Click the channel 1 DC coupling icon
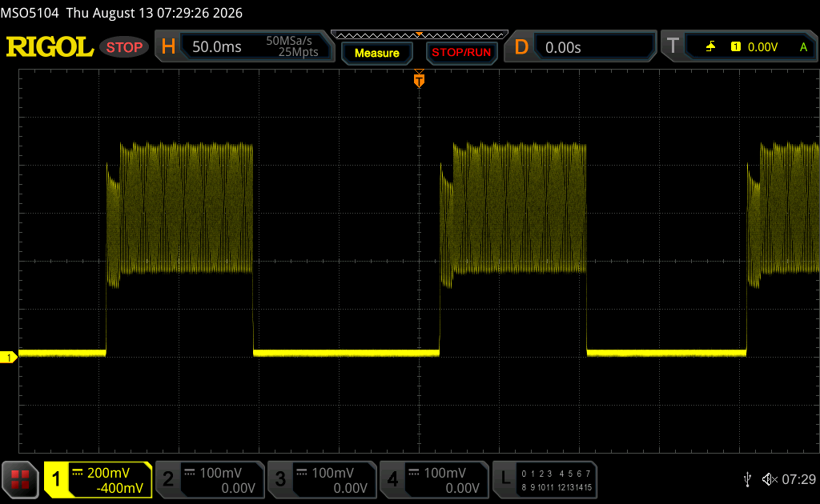Image resolution: width=820 pixels, height=504 pixels. pos(78,473)
